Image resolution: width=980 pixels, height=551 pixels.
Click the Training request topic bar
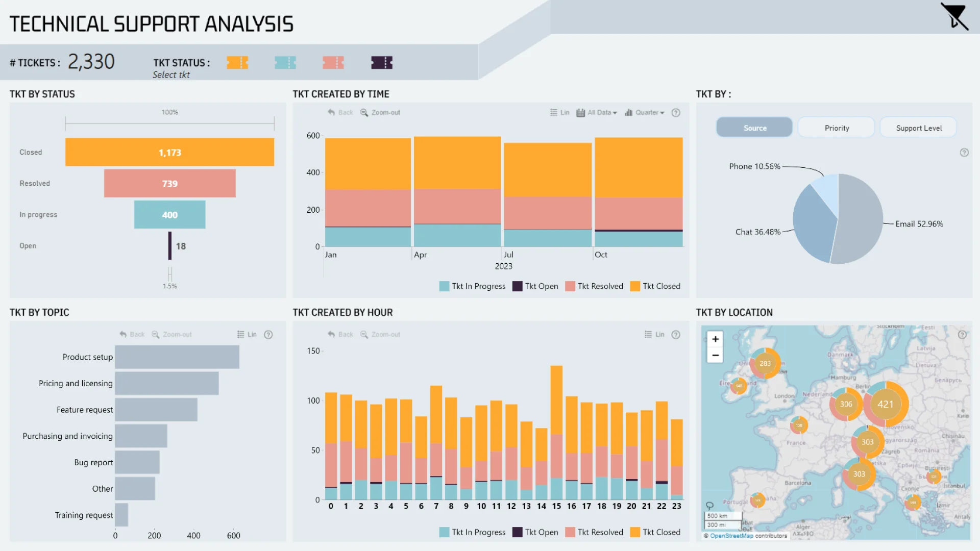pos(121,515)
